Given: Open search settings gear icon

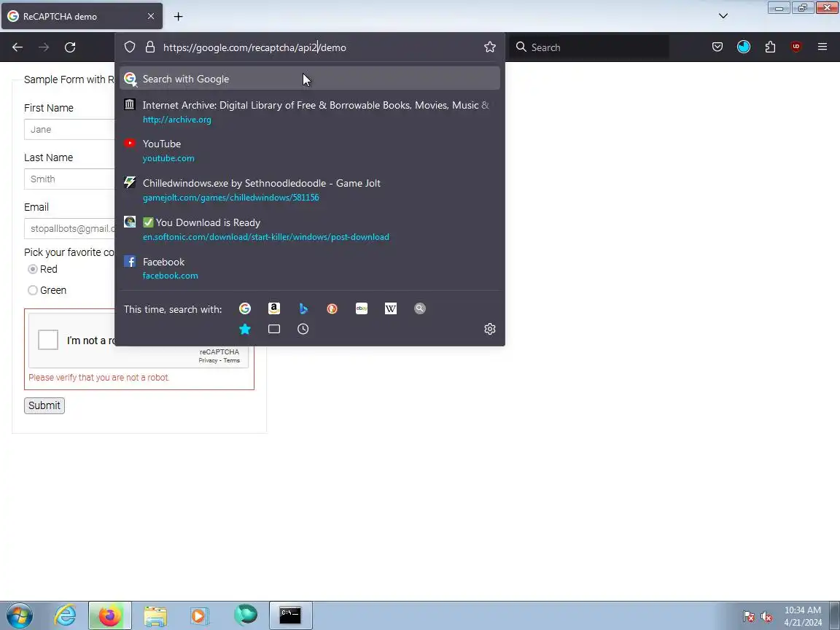Looking at the screenshot, I should click(x=490, y=329).
